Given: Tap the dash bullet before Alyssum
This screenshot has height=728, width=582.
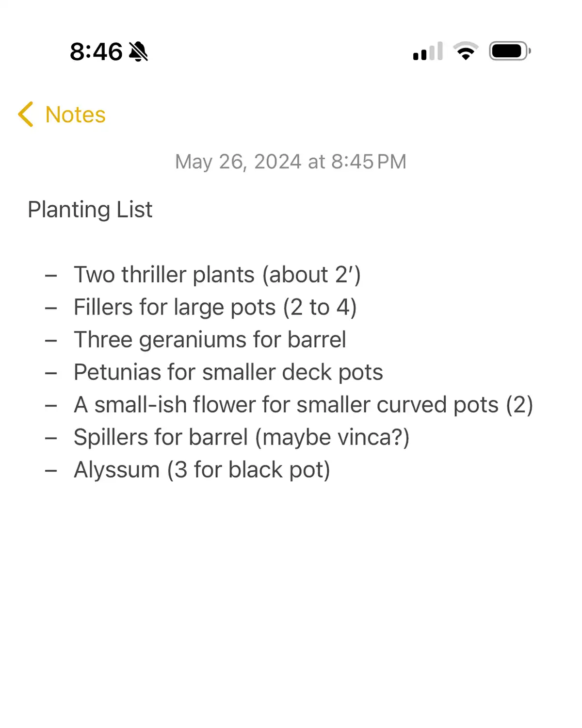Looking at the screenshot, I should pyautogui.click(x=51, y=471).
